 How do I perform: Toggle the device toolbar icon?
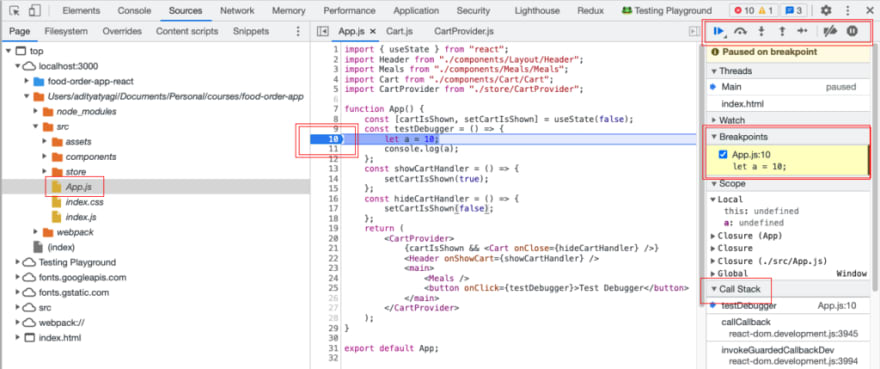(x=34, y=10)
